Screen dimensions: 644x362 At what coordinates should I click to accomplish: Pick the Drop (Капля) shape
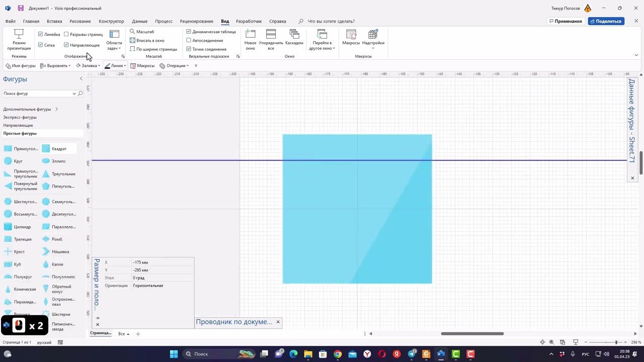point(52,264)
